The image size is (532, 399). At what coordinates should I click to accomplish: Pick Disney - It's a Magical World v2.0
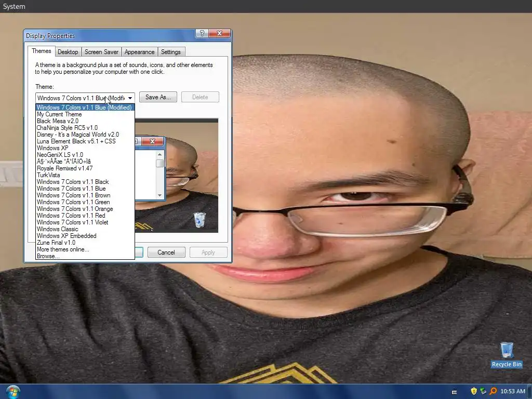coord(85,135)
